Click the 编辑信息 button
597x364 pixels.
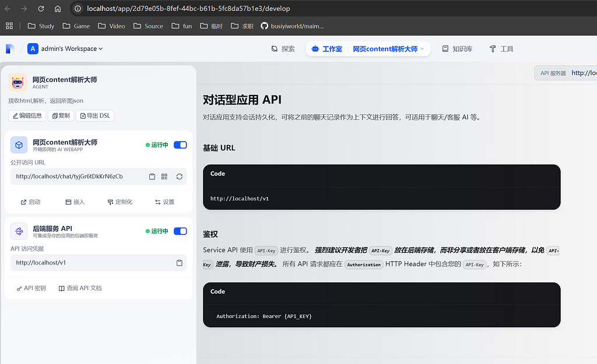27,116
